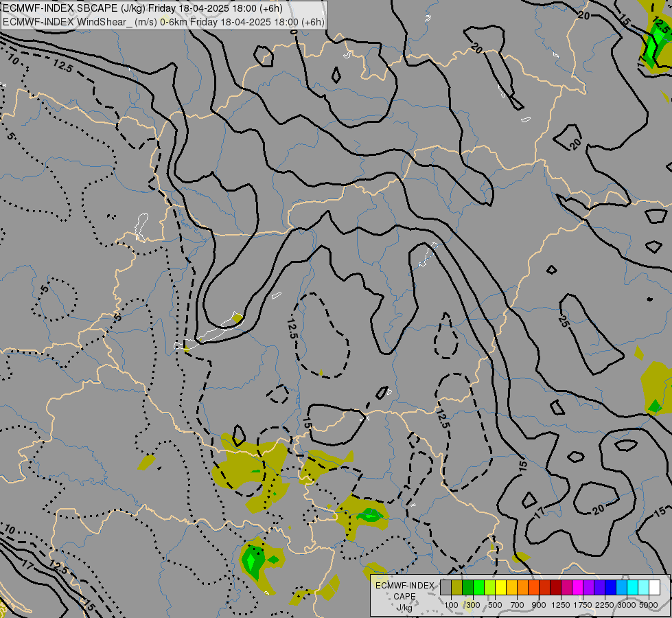Screen dimensions: 672x618
Task: Click the white swatch at the legend end
Action: click(655, 588)
